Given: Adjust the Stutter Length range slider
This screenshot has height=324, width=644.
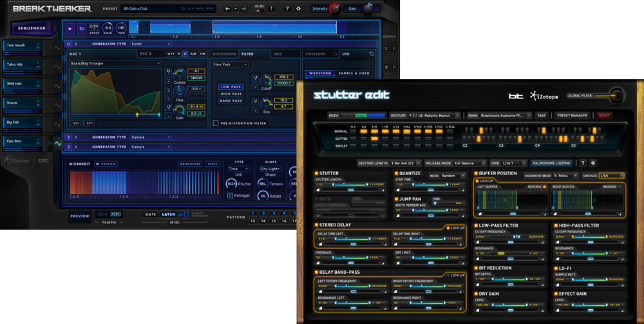Looking at the screenshot, I should tap(351, 185).
